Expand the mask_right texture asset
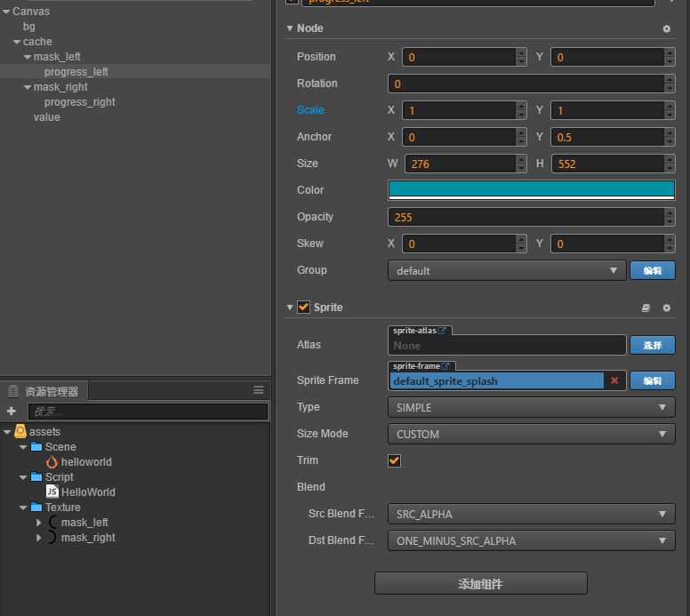This screenshot has width=690, height=616. point(39,537)
